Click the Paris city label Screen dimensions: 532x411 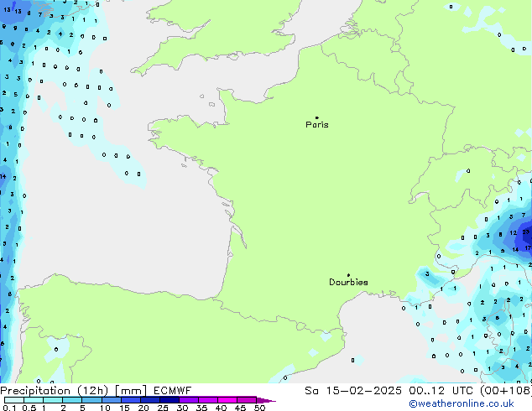(317, 125)
